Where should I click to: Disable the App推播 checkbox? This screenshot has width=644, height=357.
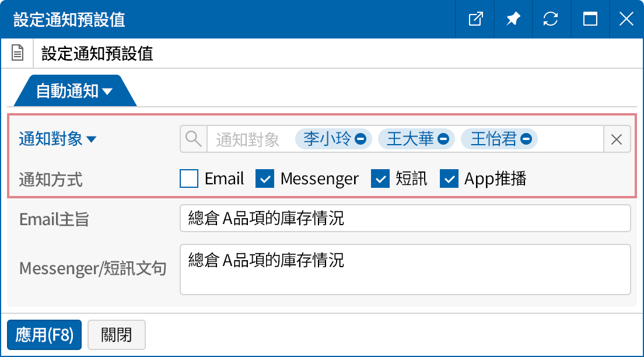[449, 178]
